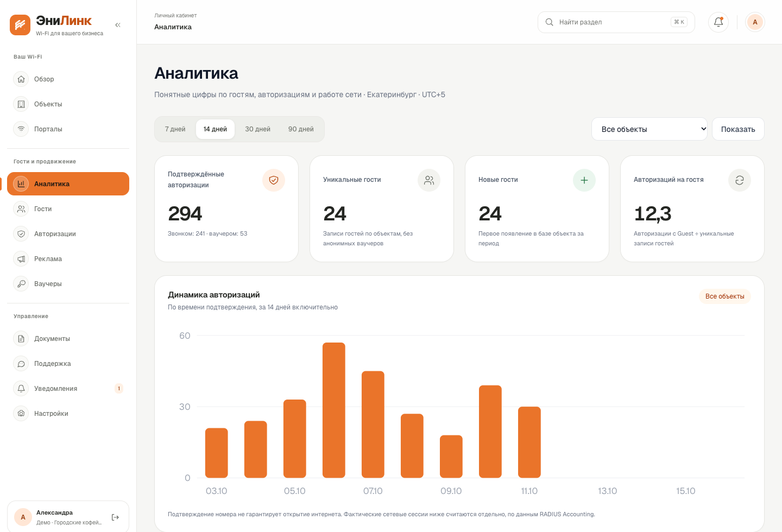This screenshot has width=782, height=532.
Task: Click the search magnifier icon
Action: coord(549,22)
